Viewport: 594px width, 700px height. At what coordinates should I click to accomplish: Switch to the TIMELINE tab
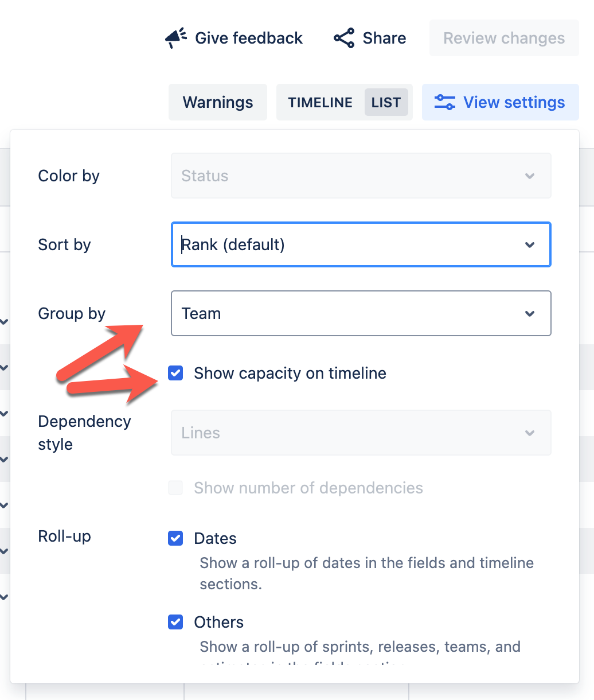tap(320, 102)
